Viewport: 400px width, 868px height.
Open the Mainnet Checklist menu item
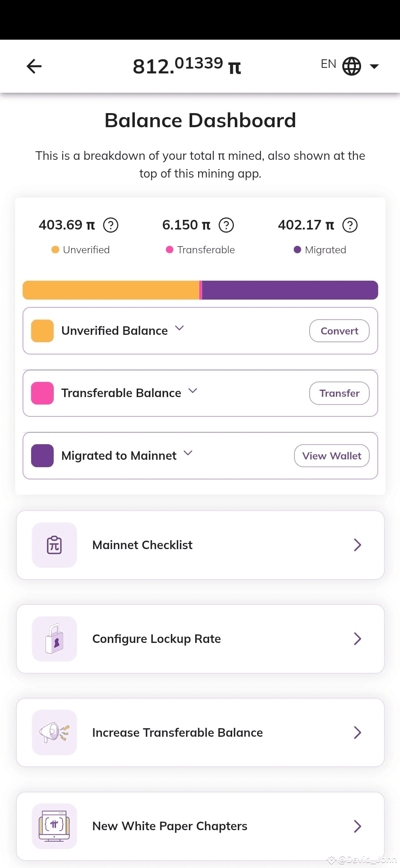tap(200, 545)
